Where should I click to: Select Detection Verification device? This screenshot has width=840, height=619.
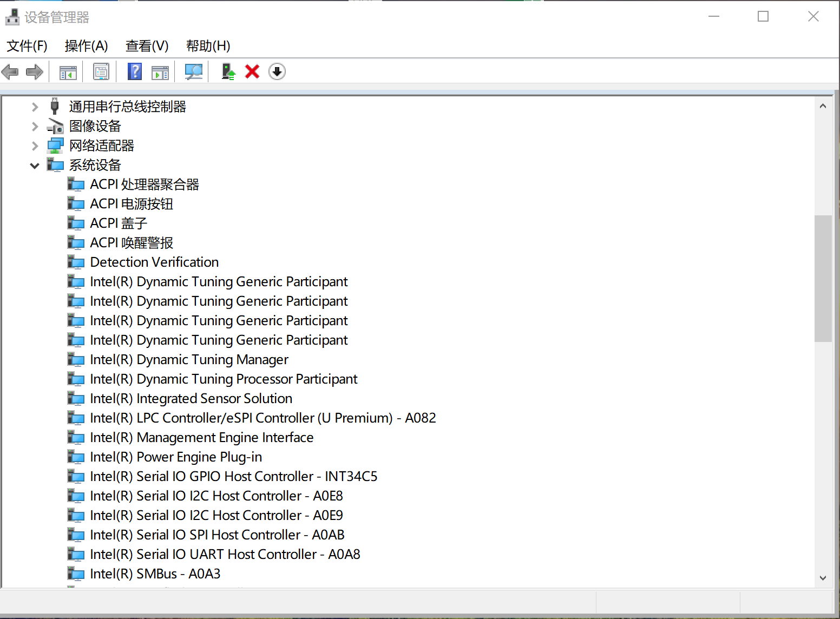154,262
